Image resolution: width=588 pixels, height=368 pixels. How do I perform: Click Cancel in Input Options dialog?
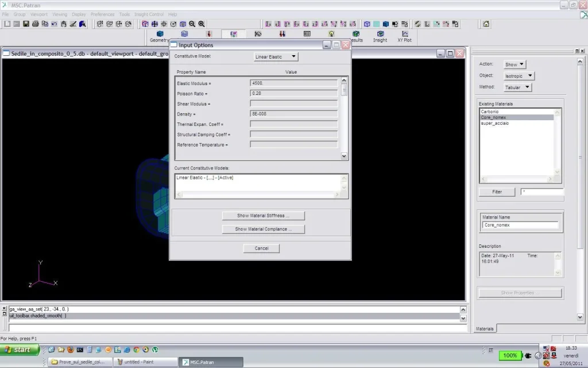tap(261, 248)
